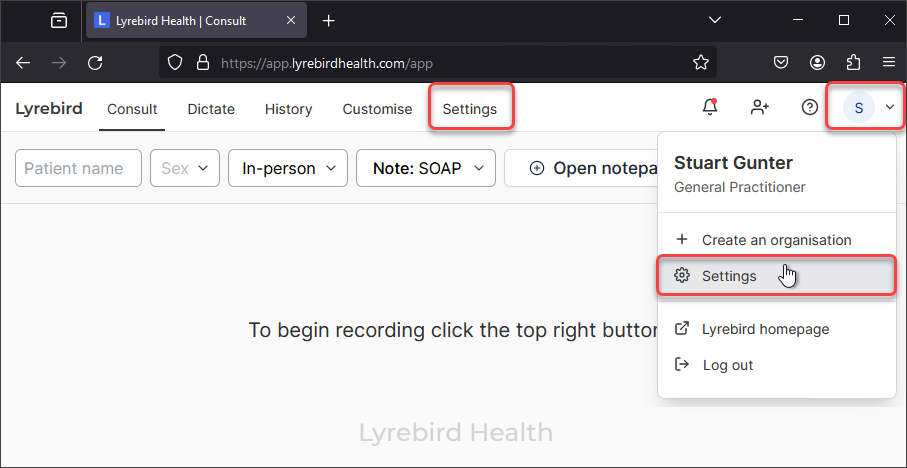The height and width of the screenshot is (468, 907).
Task: Select Settings in the profile menu
Action: click(x=777, y=276)
